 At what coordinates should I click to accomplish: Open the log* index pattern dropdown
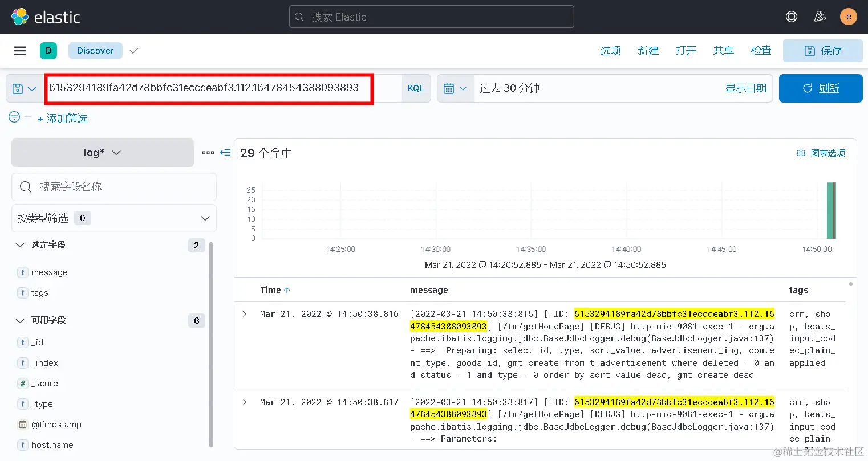tap(103, 153)
